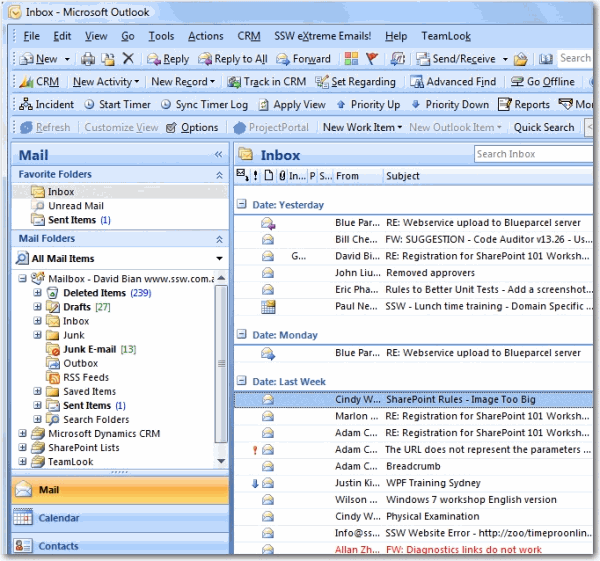Expand the Microsoft Dynamics CRM node
This screenshot has height=561, width=600.
click(x=24, y=434)
